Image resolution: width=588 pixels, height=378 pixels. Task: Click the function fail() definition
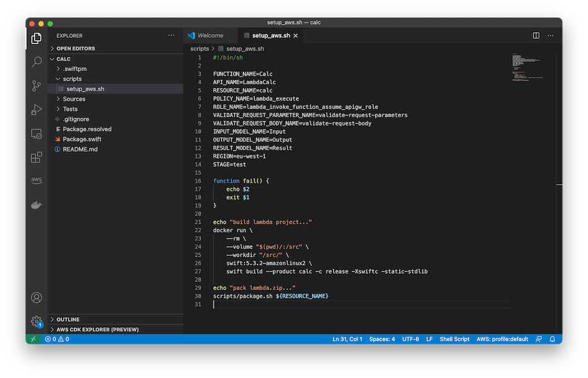[241, 181]
